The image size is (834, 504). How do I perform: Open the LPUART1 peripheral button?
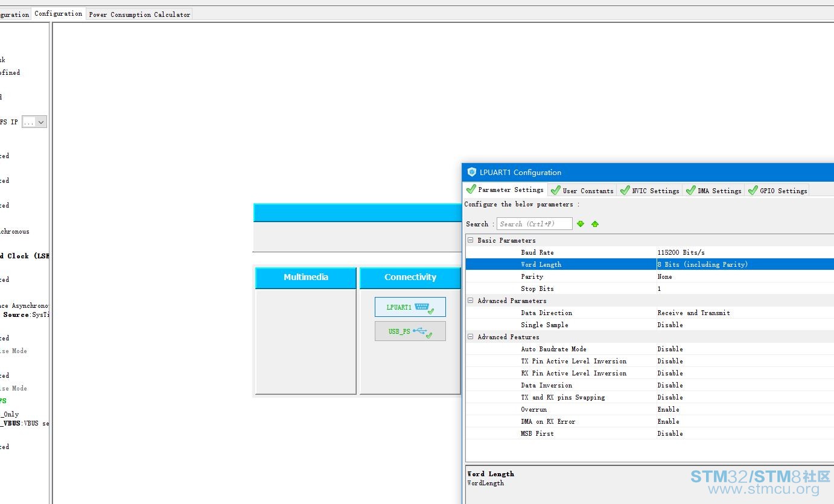tap(410, 307)
